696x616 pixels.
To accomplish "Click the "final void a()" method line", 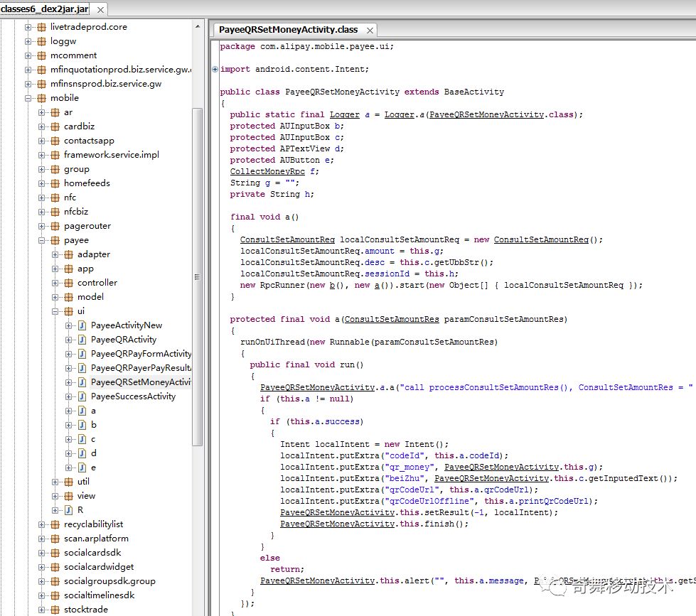I will (264, 217).
